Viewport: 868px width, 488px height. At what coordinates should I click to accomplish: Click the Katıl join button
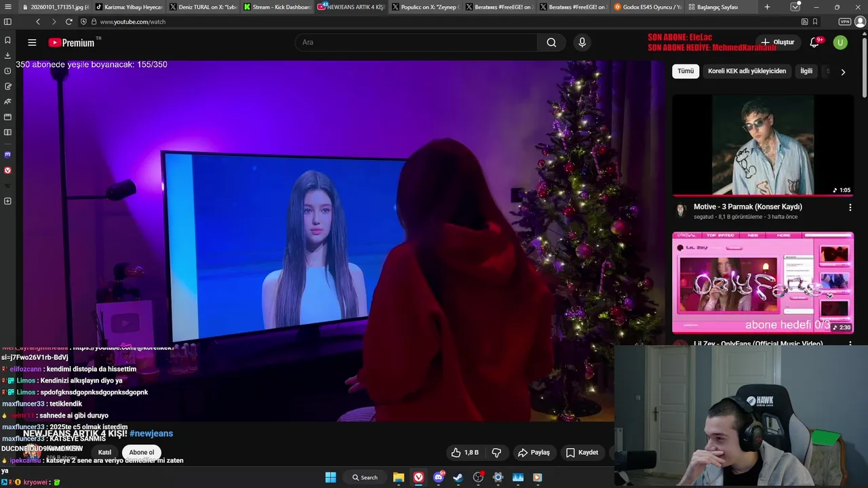click(104, 452)
